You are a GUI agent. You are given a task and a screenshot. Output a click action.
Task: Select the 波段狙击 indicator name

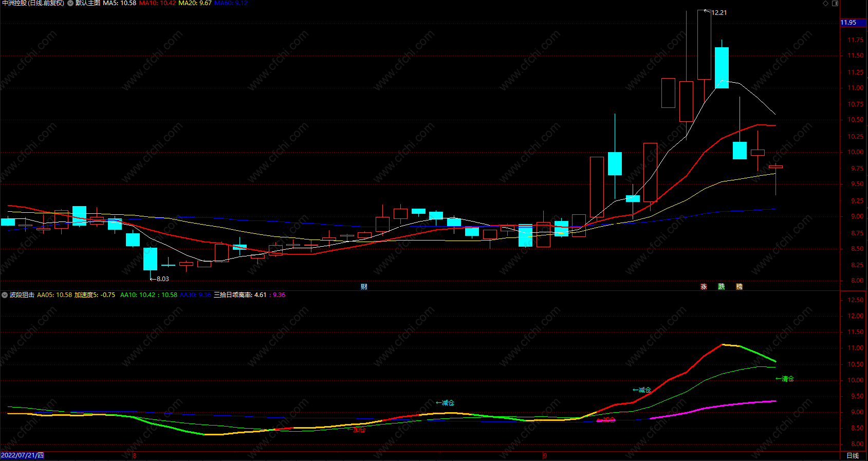pyautogui.click(x=22, y=295)
